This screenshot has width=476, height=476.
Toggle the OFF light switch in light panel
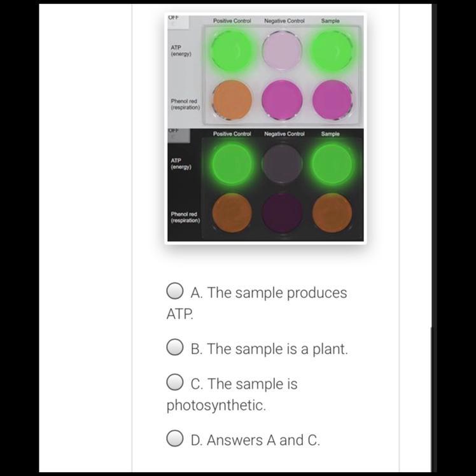pyautogui.click(x=178, y=22)
